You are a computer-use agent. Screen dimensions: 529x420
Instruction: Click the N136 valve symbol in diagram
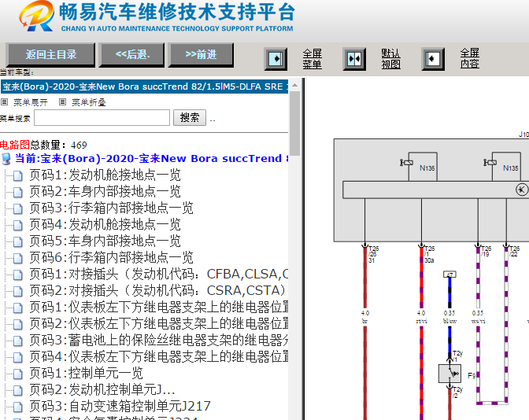tap(406, 163)
